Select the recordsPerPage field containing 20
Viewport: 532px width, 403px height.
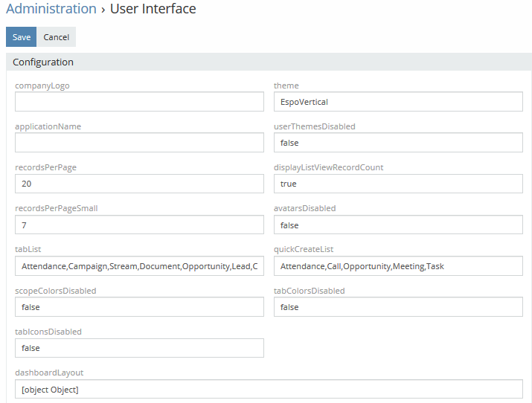tap(139, 184)
